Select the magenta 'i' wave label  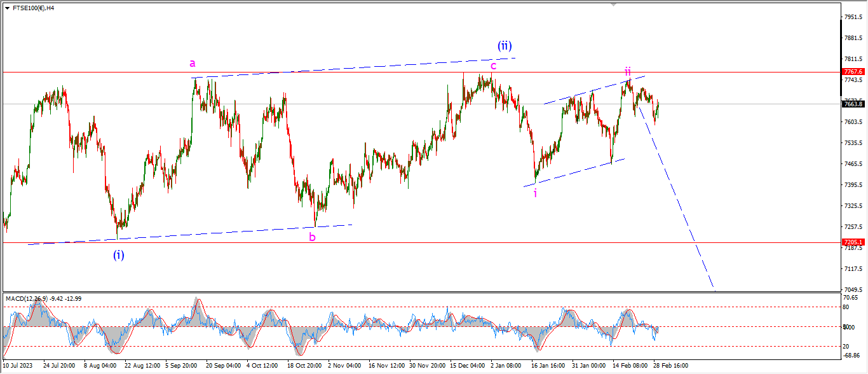point(535,193)
